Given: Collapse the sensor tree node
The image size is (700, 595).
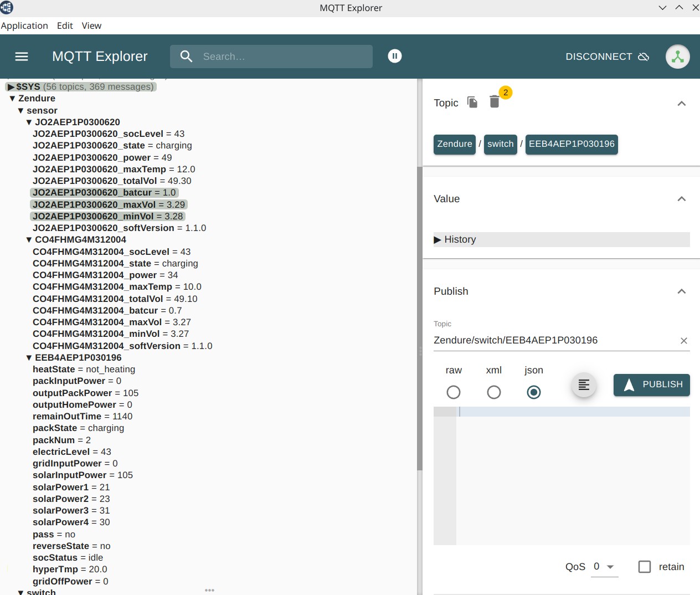Looking at the screenshot, I should coord(20,111).
